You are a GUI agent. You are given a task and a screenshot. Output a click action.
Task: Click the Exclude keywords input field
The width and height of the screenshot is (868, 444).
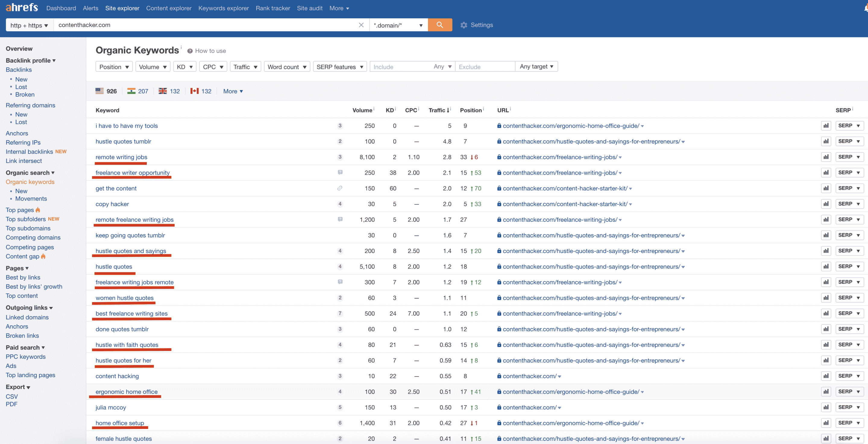click(x=485, y=67)
